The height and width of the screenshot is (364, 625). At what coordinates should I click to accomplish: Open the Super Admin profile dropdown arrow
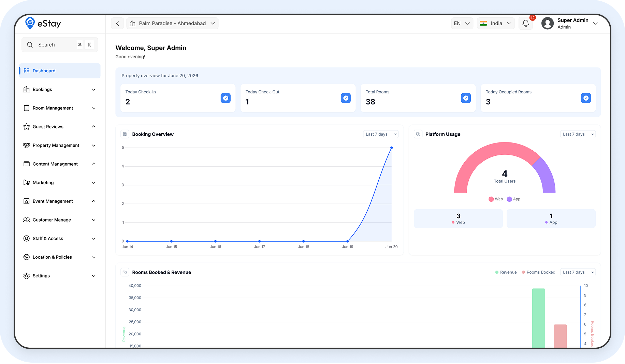(595, 23)
